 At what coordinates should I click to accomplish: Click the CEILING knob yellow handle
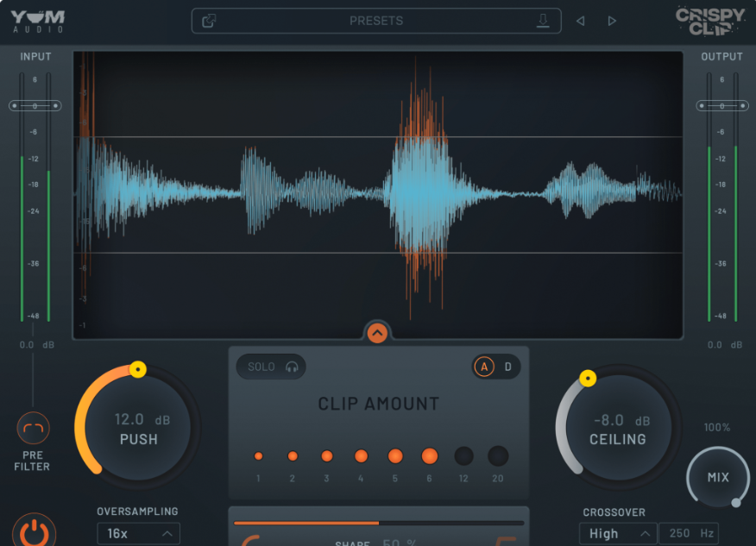click(x=588, y=379)
